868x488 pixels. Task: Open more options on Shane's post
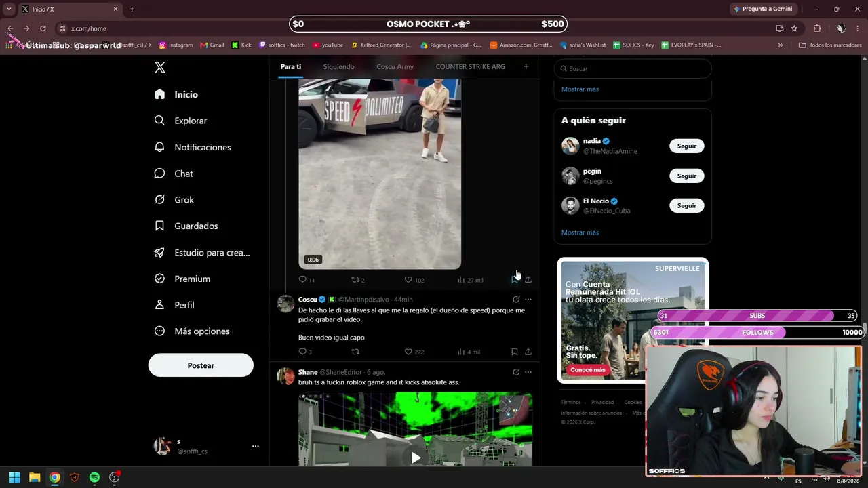[528, 371]
